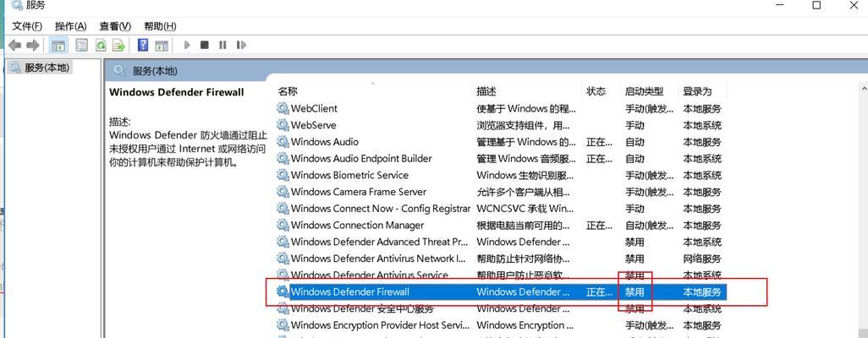This screenshot has width=868, height=338.
Task: Click Windows Audio Endpoint Builder gear icon
Action: [x=283, y=158]
